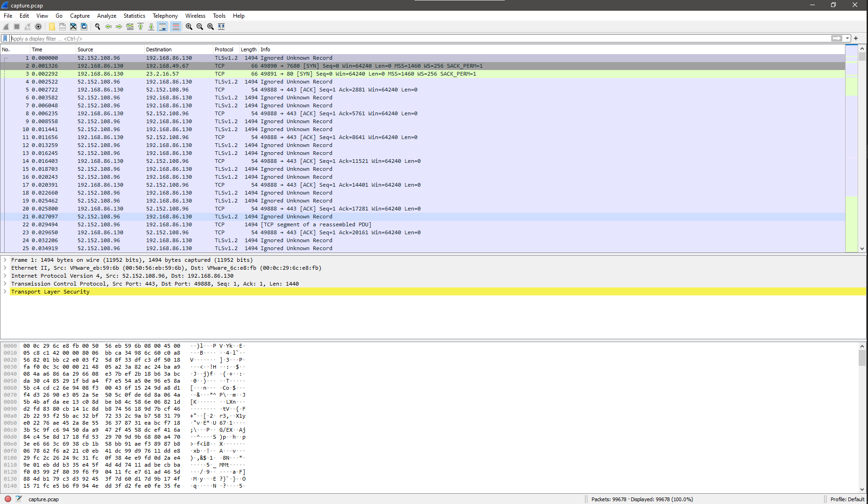Zoom out on the main window text
Image resolution: width=868 pixels, height=504 pixels.
click(200, 27)
